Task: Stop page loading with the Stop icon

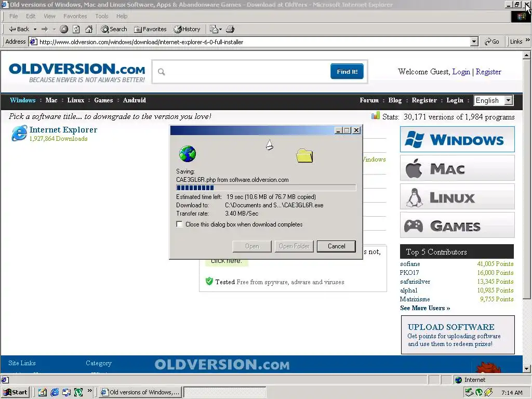Action: pyautogui.click(x=64, y=29)
